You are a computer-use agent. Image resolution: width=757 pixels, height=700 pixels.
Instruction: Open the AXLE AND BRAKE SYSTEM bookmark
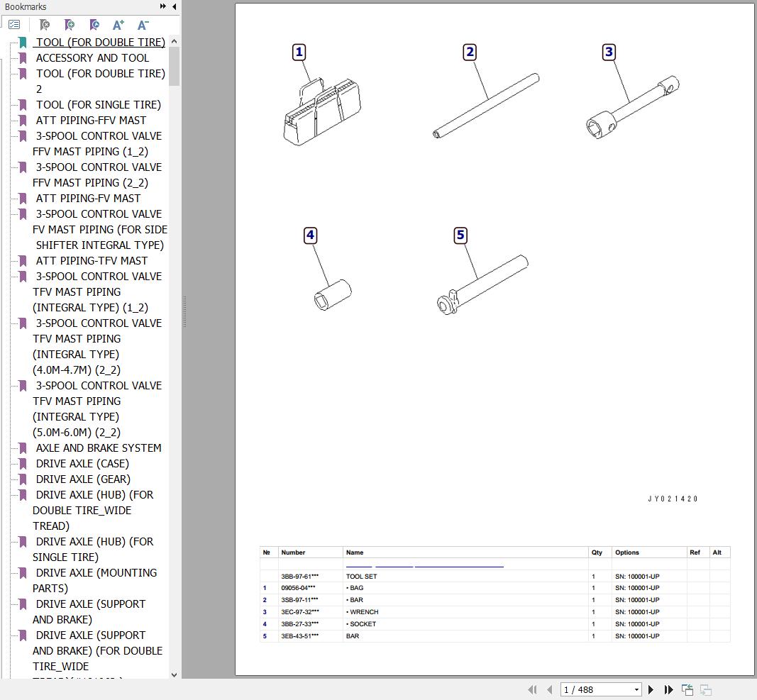click(x=99, y=448)
